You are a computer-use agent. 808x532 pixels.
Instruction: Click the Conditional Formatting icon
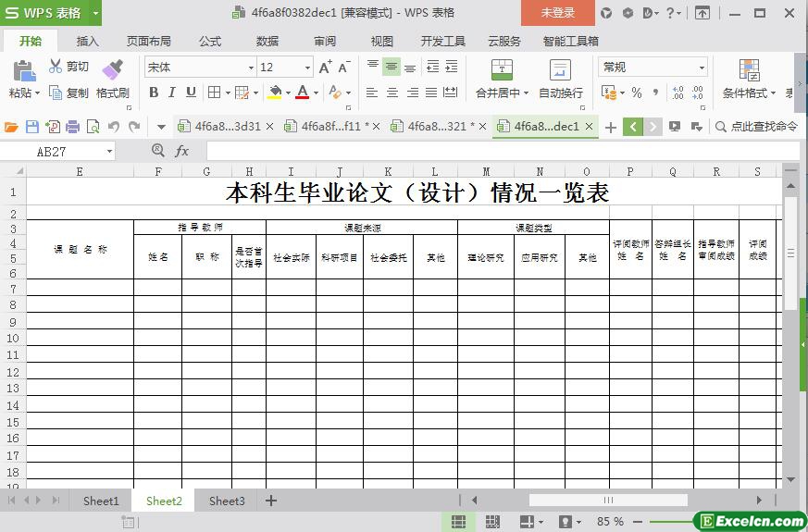[x=750, y=70]
